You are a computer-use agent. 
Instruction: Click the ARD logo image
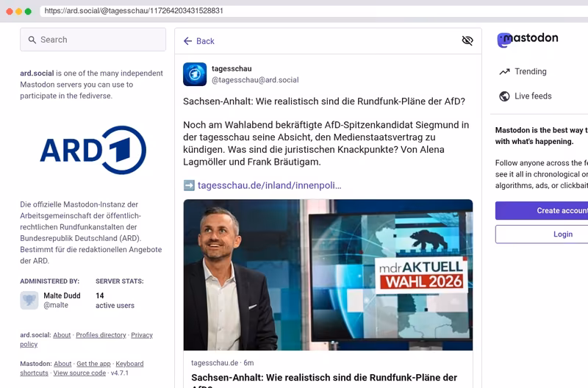93,151
